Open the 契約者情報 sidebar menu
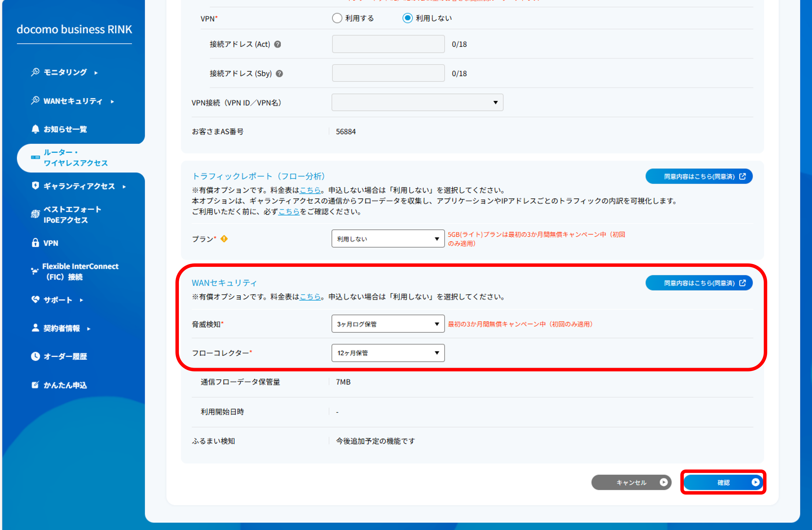The height and width of the screenshot is (530, 812). point(62,328)
